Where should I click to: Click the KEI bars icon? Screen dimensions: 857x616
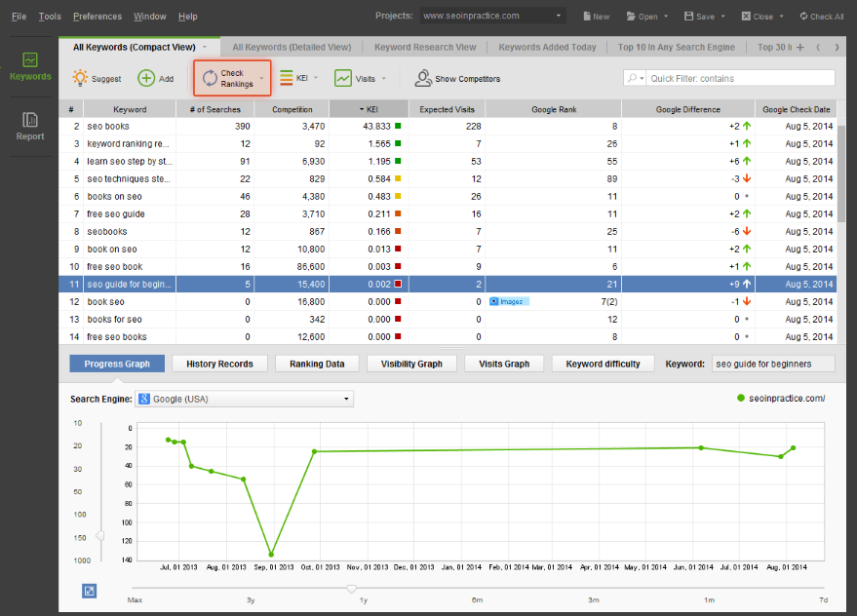pyautogui.click(x=287, y=78)
